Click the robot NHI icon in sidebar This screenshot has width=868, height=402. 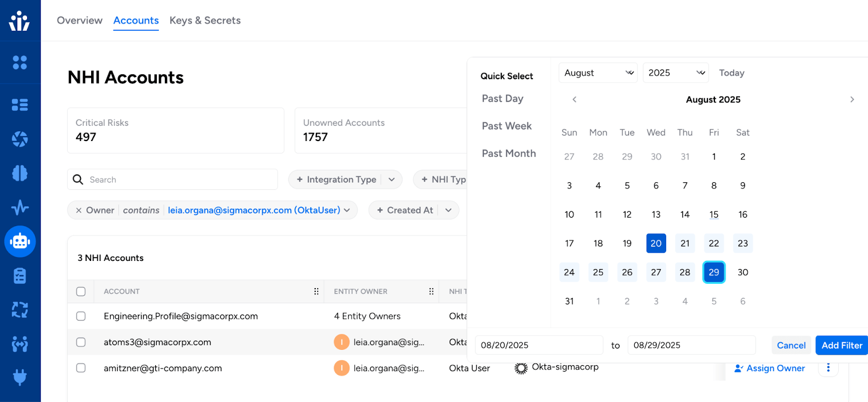pos(20,241)
